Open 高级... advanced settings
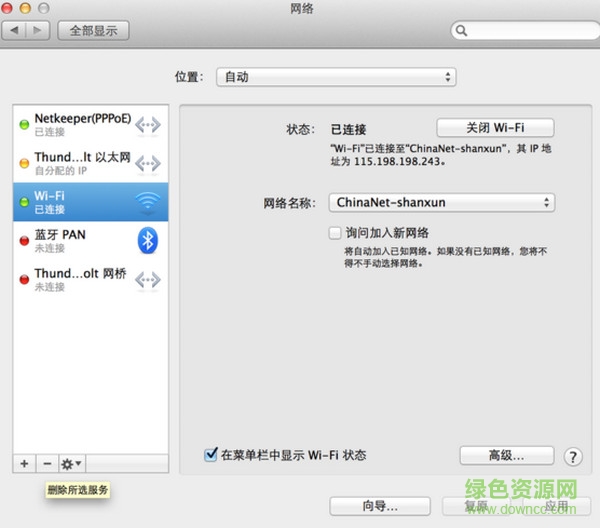The image size is (600, 528). [507, 455]
